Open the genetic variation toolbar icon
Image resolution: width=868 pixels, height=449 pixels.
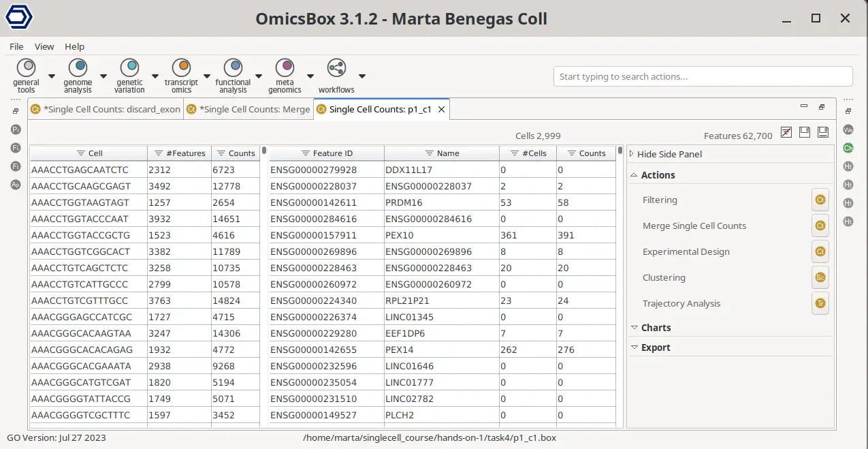(x=129, y=67)
